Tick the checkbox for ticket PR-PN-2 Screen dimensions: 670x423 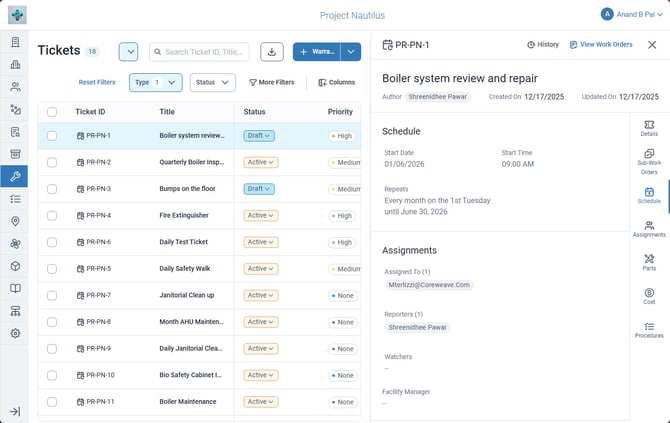tap(52, 162)
